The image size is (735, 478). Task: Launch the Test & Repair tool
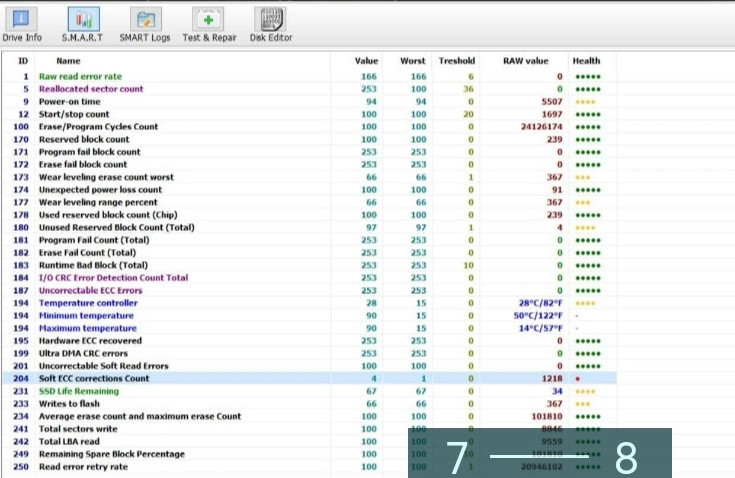tap(208, 24)
